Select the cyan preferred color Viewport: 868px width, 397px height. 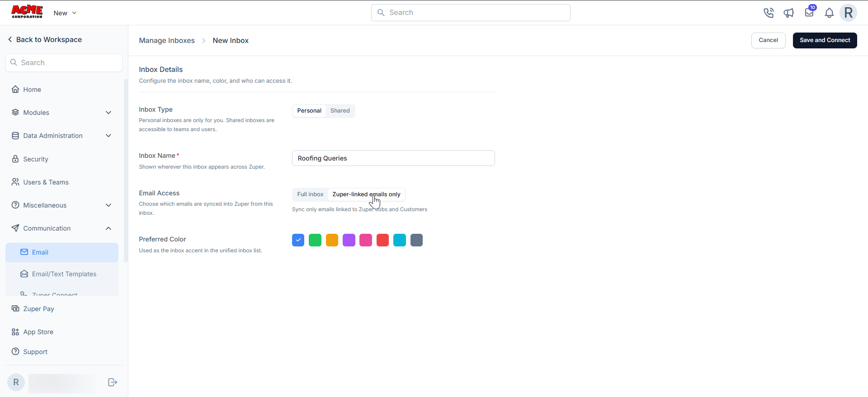400,240
